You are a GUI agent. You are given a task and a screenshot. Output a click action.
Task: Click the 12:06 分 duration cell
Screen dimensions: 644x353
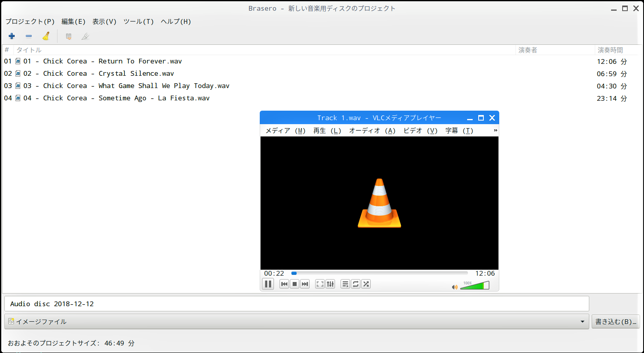tap(612, 61)
